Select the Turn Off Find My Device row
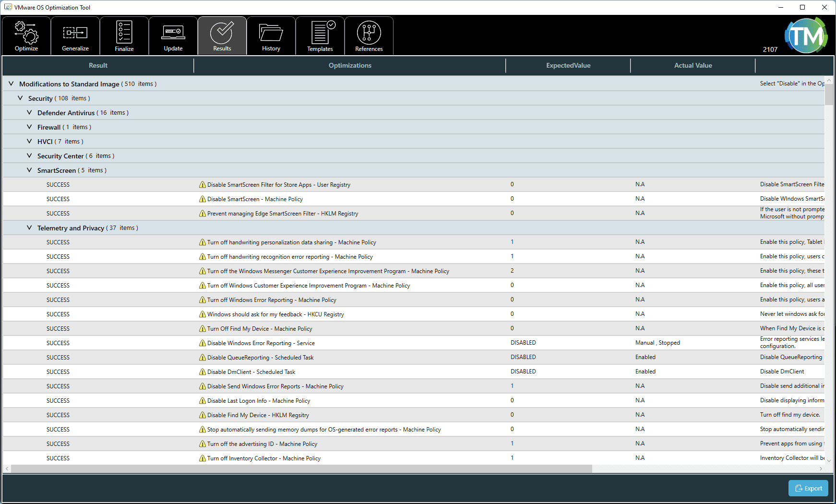Viewport: 836px width, 504px height. [260, 329]
